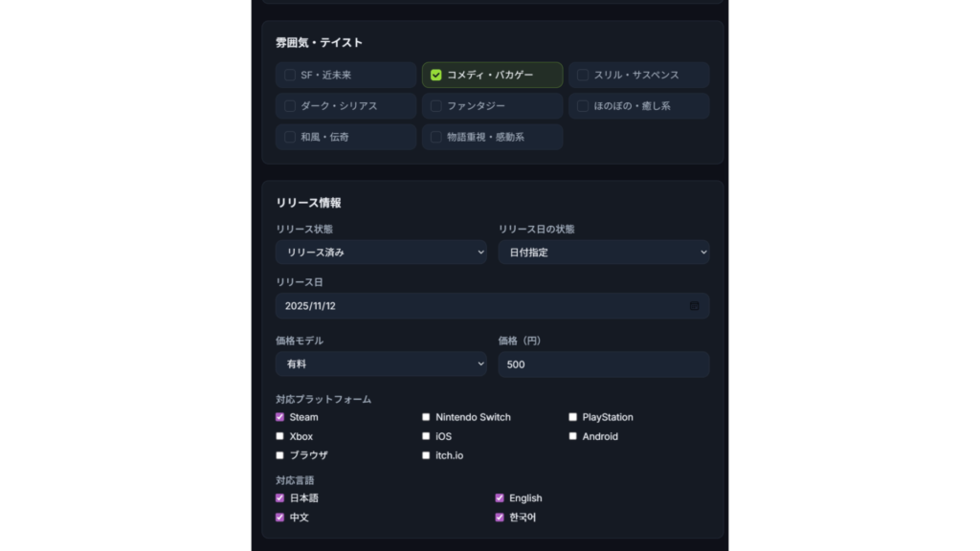Enable the ダーク・シリアス option
Image resolution: width=980 pixels, height=551 pixels.
[290, 106]
